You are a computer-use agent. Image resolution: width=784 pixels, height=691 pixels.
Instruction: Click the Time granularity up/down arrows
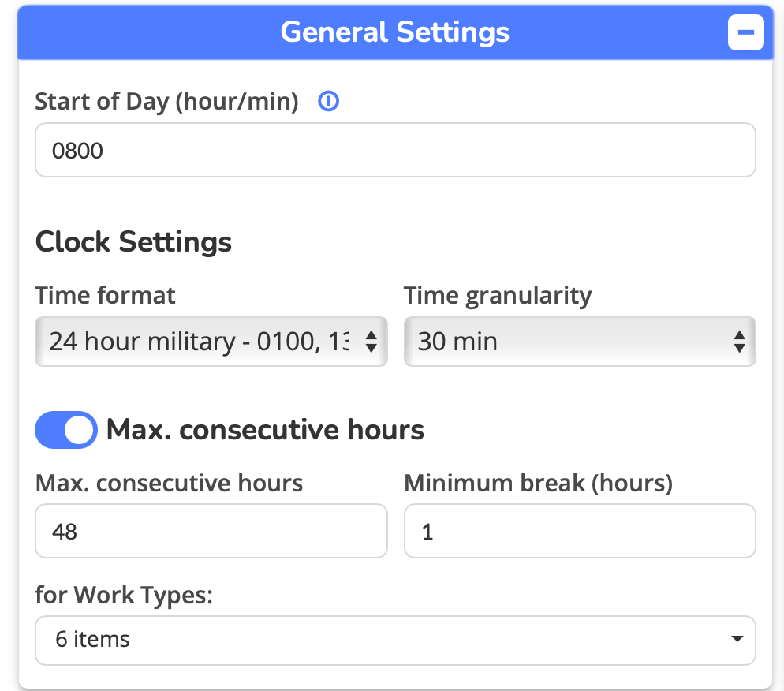(739, 342)
